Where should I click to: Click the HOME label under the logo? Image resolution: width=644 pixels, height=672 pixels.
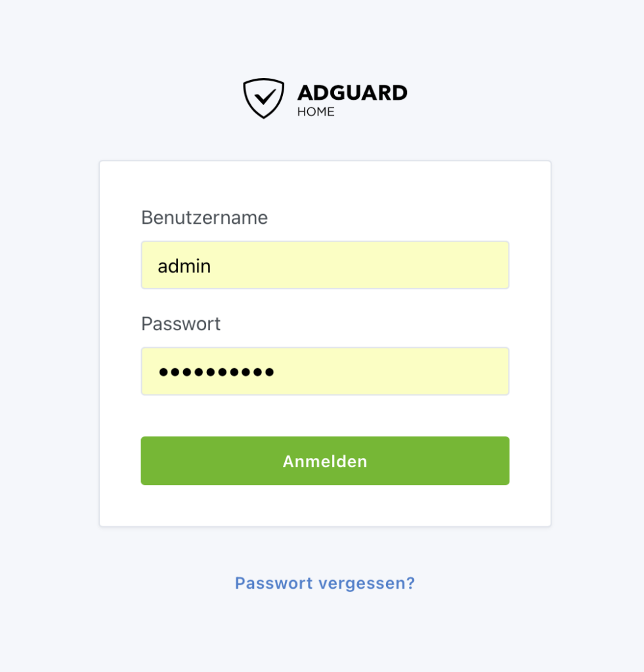point(316,112)
